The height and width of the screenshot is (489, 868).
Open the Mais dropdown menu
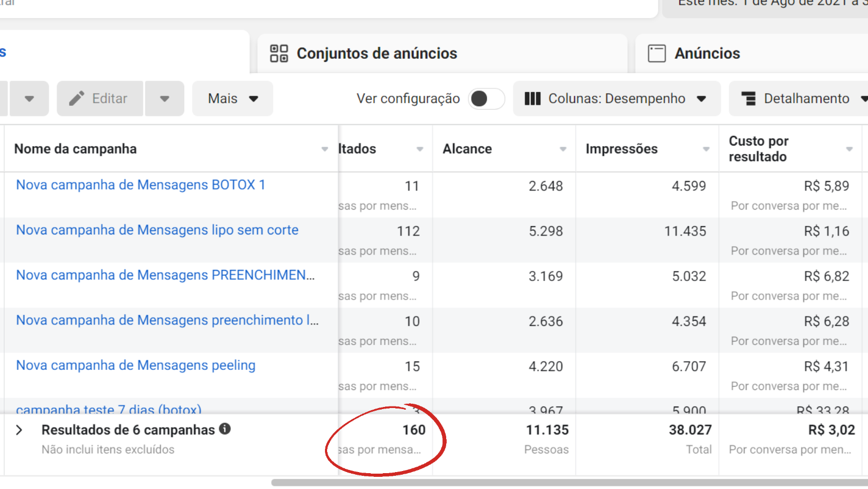point(233,98)
